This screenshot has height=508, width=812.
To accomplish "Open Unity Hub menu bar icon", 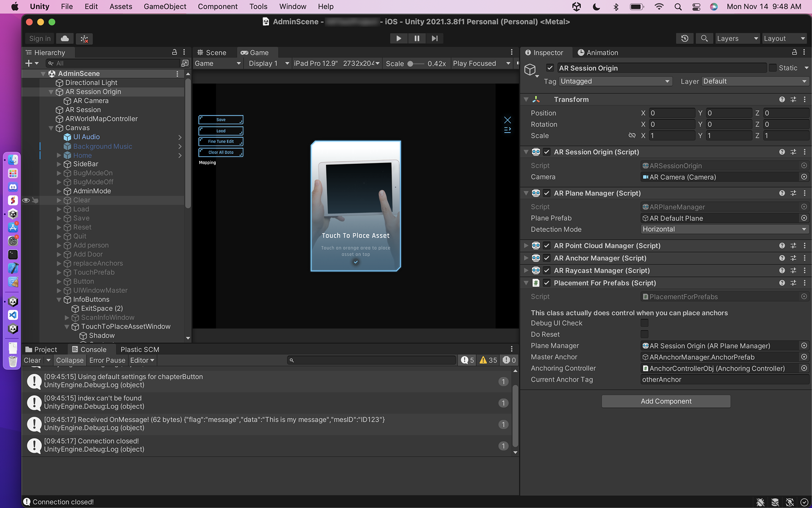I will click(x=576, y=6).
